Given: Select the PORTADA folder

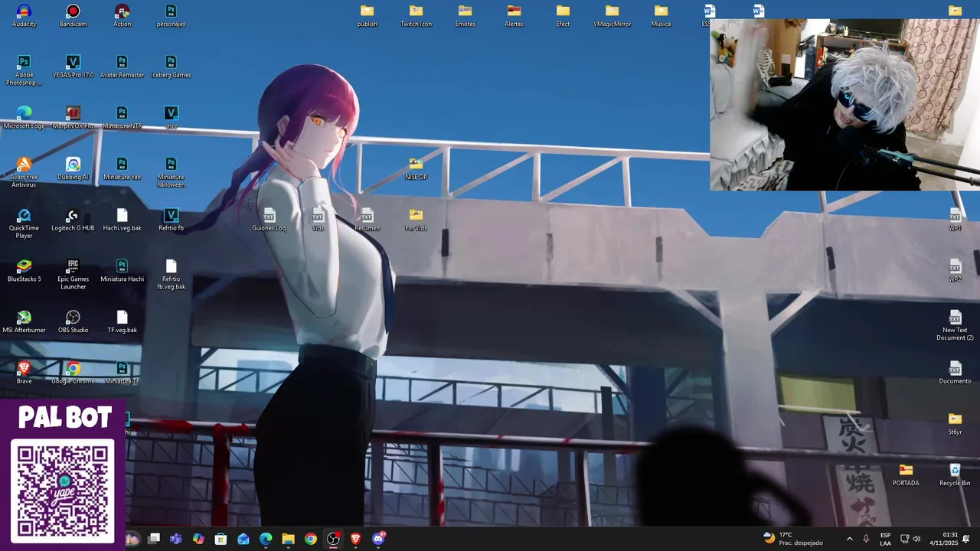Looking at the screenshot, I should (x=906, y=475).
